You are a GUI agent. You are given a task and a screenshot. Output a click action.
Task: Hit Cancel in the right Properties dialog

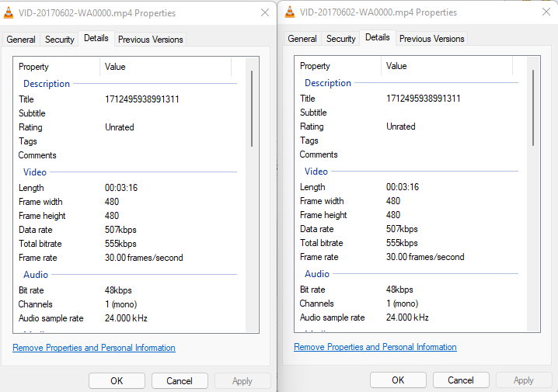tap(461, 380)
